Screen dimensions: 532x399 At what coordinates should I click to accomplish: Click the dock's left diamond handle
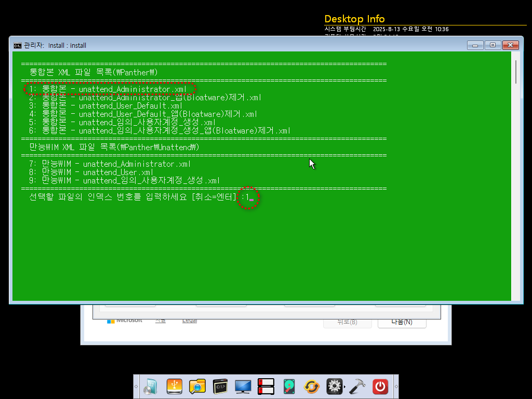tap(137, 387)
